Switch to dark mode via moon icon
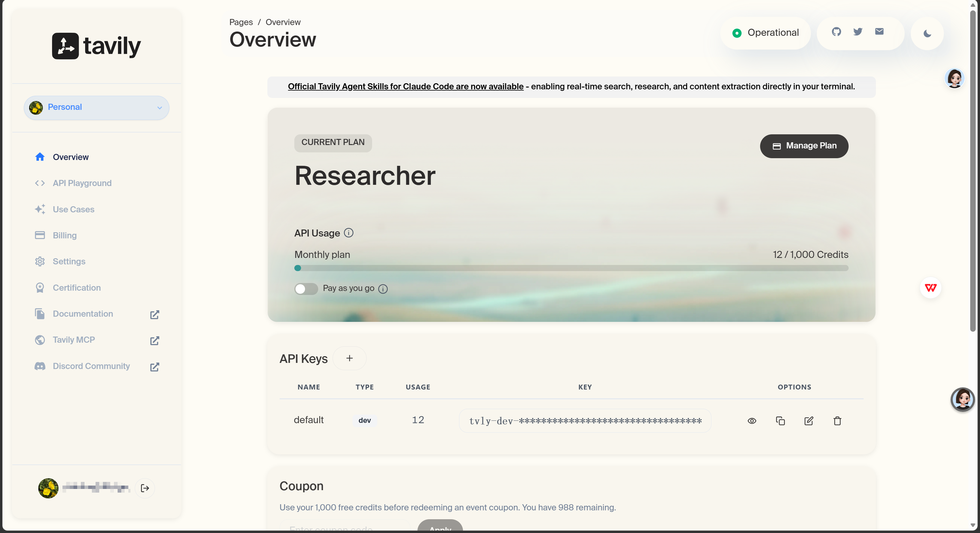This screenshot has height=533, width=980. tap(927, 34)
